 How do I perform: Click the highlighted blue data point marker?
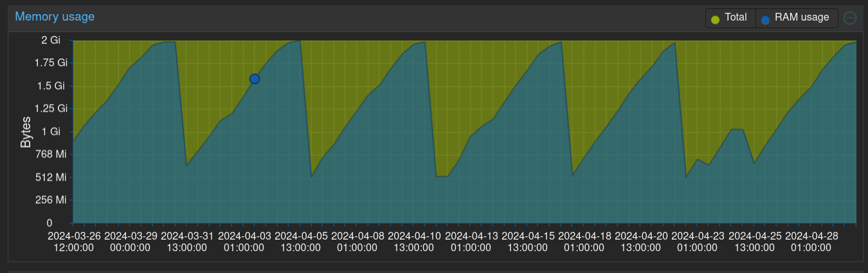tap(255, 79)
